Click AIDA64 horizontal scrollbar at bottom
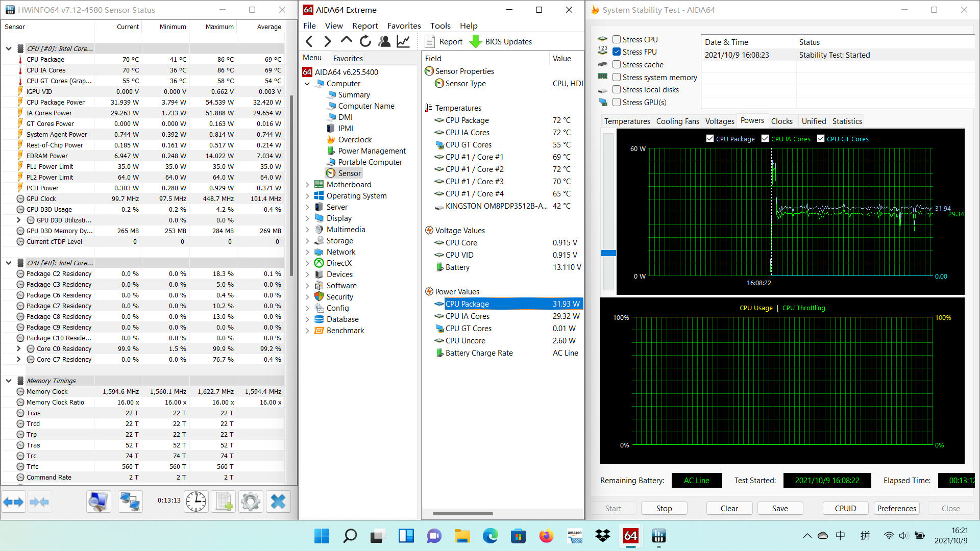 click(x=462, y=514)
